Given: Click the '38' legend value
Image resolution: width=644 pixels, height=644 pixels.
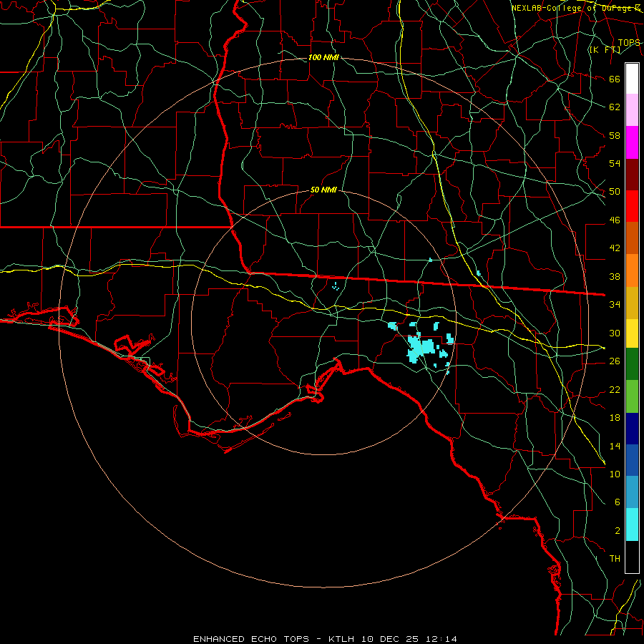Looking at the screenshot, I should point(615,276).
